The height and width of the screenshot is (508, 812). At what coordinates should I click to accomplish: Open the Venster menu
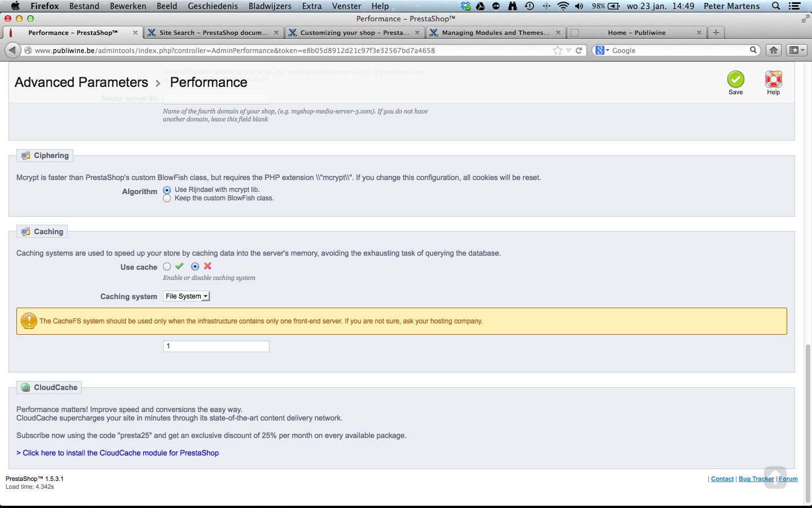point(347,6)
